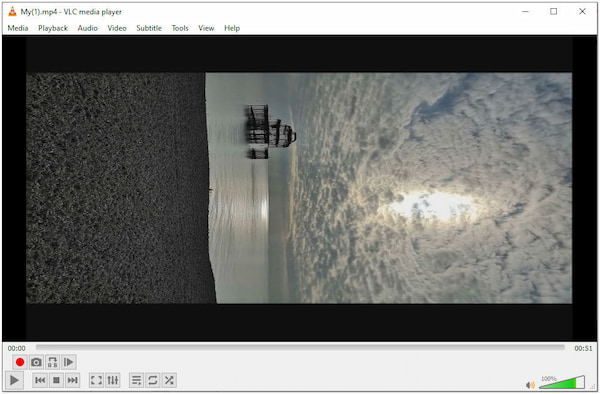Click the elapsed time 00:00 label
Image resolution: width=600 pixels, height=394 pixels.
pyautogui.click(x=16, y=348)
